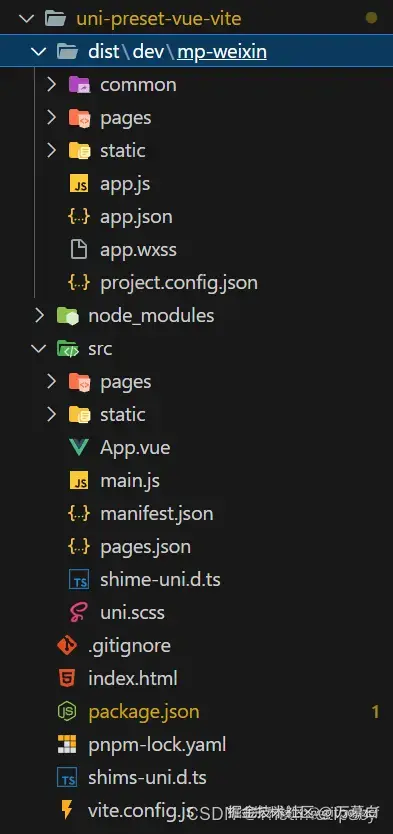This screenshot has height=834, width=393.
Task: Click the problem count badge on package.json
Action: [375, 711]
